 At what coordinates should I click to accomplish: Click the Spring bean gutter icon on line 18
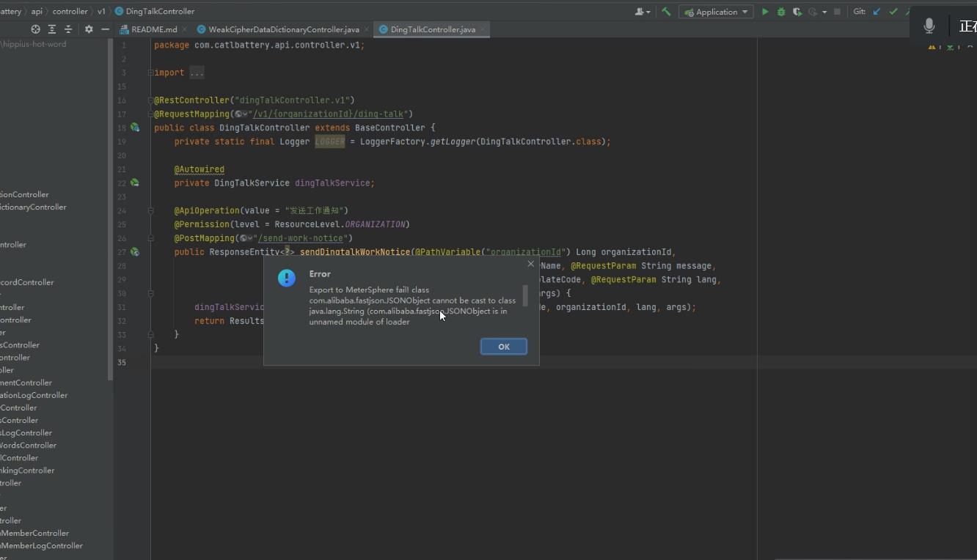tap(136, 128)
